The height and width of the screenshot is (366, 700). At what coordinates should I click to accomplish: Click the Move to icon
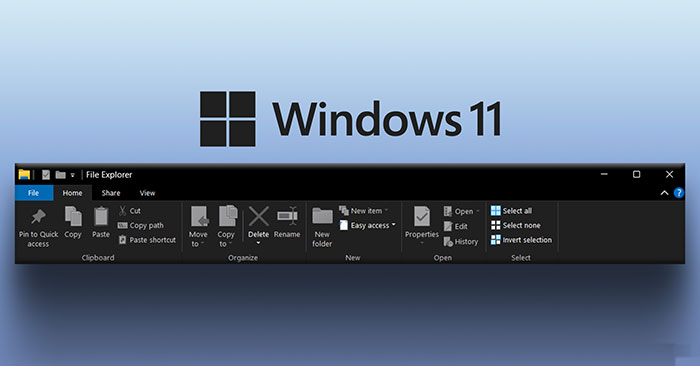pos(199,216)
